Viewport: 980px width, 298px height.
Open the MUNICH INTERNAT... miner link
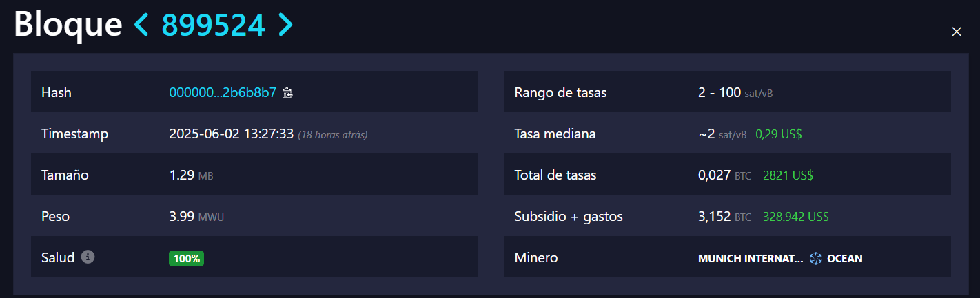(751, 259)
